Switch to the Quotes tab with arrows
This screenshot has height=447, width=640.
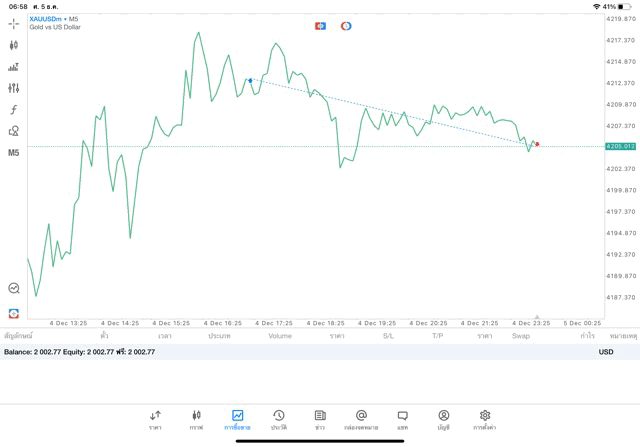pos(155,419)
